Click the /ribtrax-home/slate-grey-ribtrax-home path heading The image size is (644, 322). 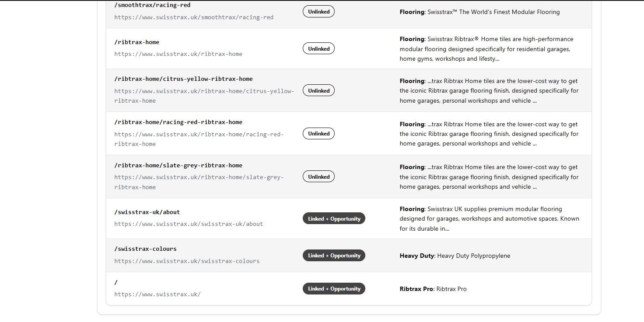coord(178,166)
